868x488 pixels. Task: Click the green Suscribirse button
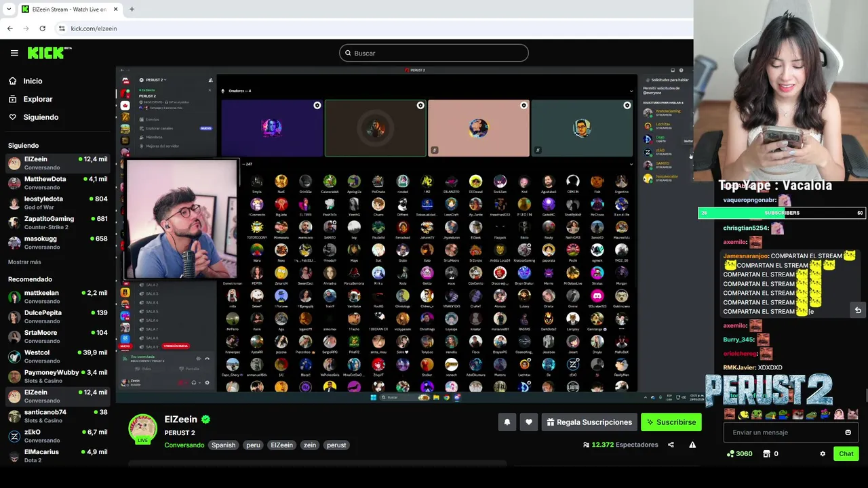[x=671, y=422]
